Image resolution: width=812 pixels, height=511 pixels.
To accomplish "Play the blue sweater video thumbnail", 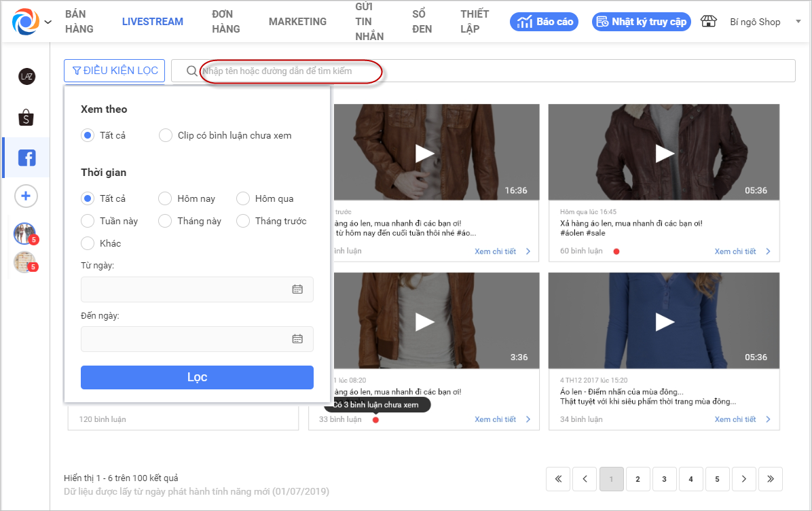I will (664, 321).
